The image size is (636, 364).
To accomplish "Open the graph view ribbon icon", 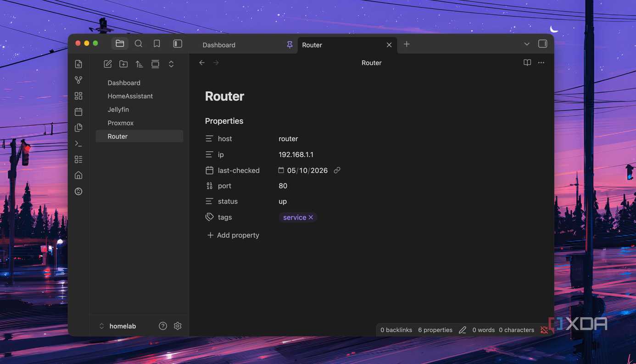I will 78,80.
